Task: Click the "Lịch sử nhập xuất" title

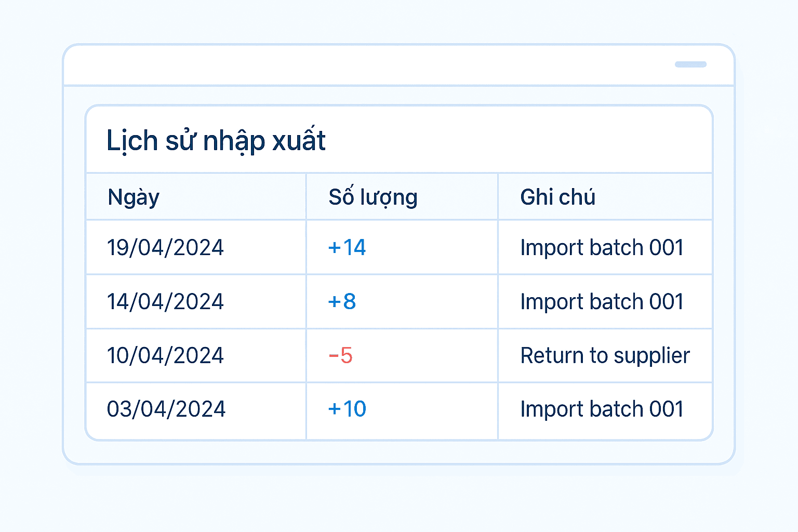Action: pyautogui.click(x=216, y=141)
